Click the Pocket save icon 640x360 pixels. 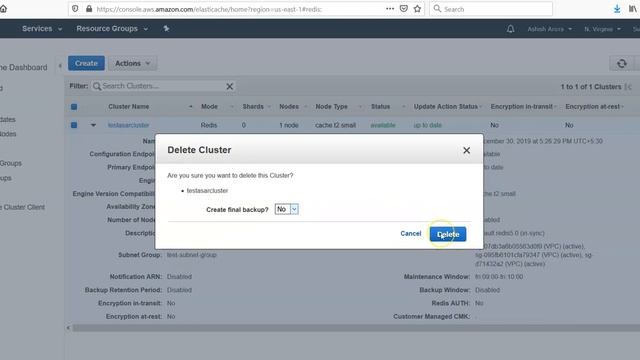[404, 9]
